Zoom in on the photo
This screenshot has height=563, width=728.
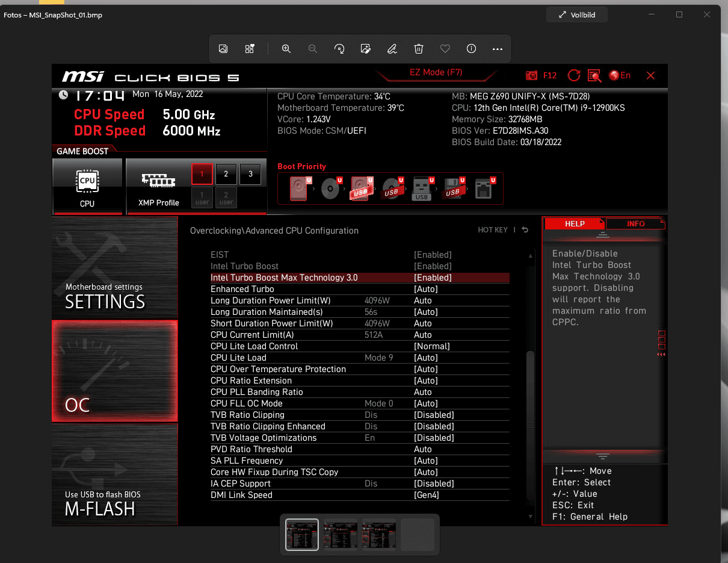[x=286, y=49]
